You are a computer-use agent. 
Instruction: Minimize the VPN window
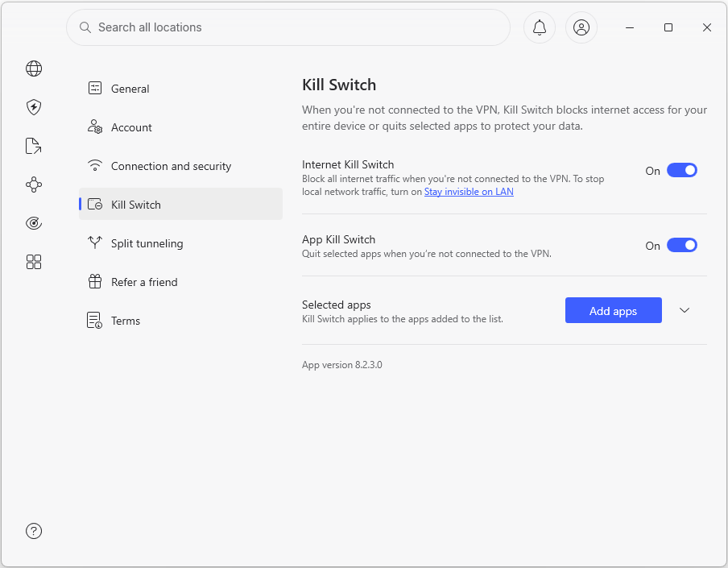pyautogui.click(x=630, y=27)
